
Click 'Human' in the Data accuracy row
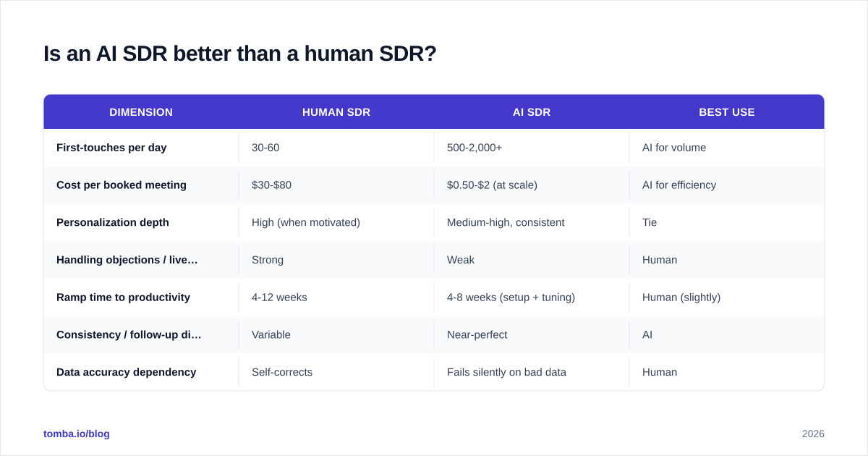[x=660, y=372]
